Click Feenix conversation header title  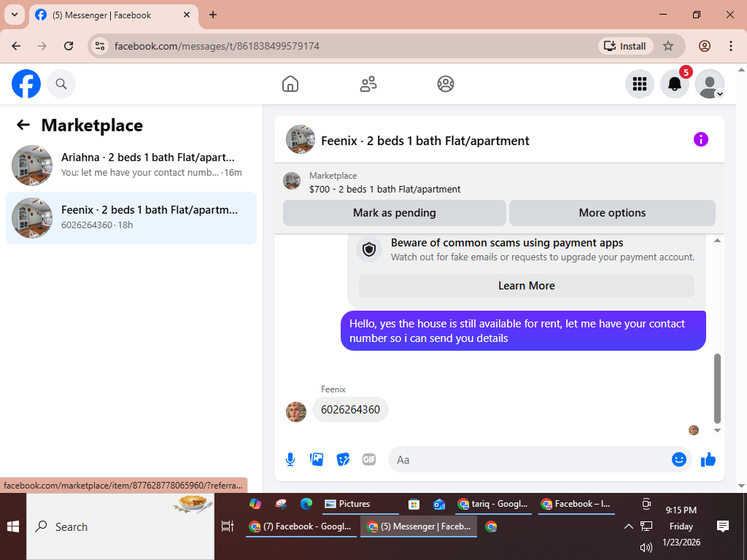coord(425,141)
